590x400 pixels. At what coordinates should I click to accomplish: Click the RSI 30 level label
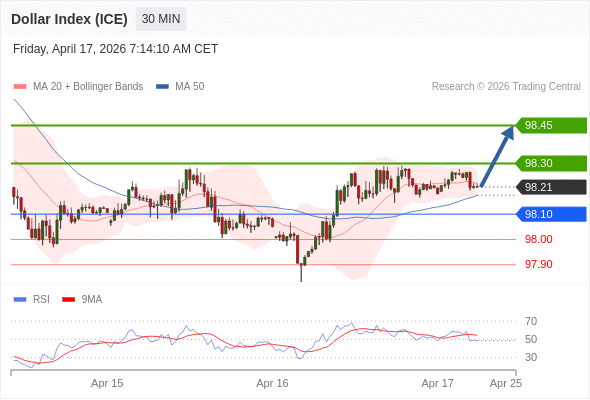coord(531,357)
